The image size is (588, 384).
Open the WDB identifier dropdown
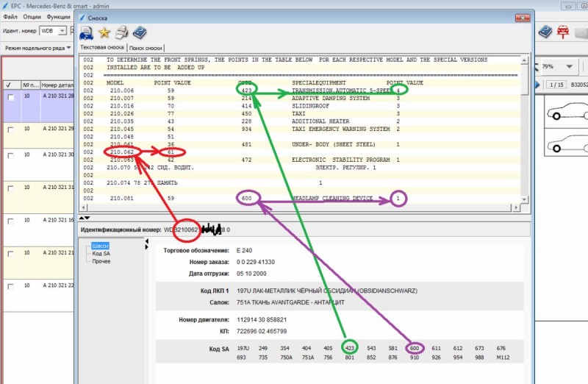(x=62, y=31)
